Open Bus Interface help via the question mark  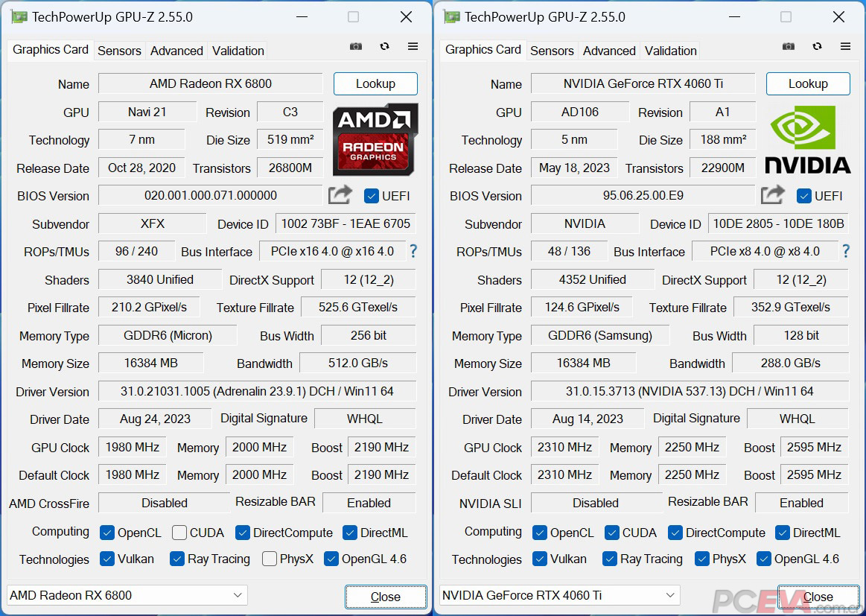pos(413,252)
